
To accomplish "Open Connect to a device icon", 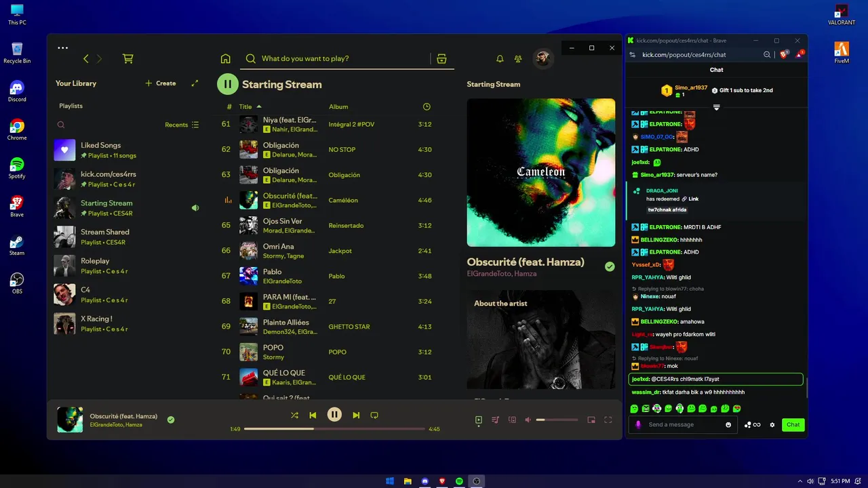I will (x=512, y=420).
